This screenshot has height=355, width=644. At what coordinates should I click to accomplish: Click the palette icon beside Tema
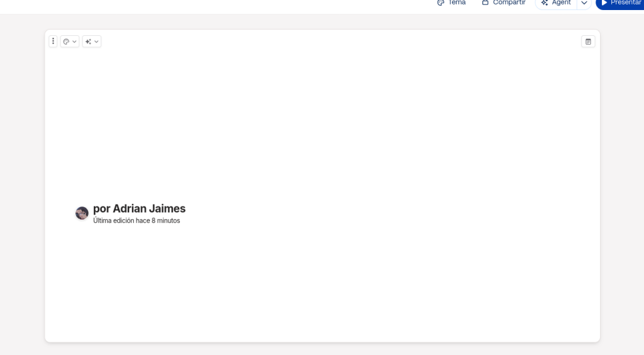pyautogui.click(x=441, y=3)
